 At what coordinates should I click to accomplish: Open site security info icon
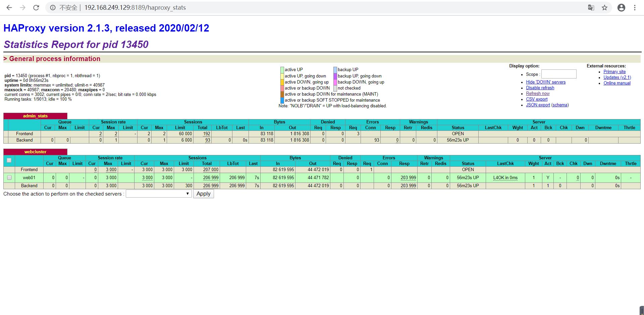coord(53,8)
